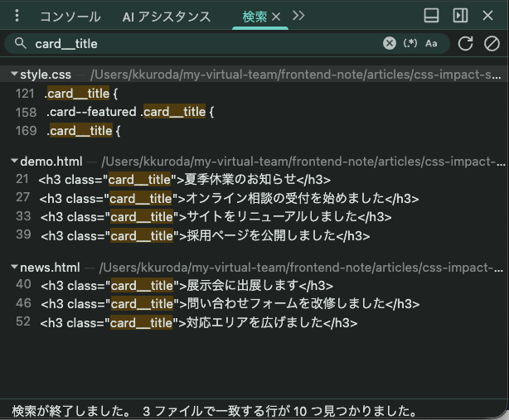Image resolution: width=509 pixels, height=420 pixels.
Task: Open the 展示会に出展します result line
Action: [254, 286]
